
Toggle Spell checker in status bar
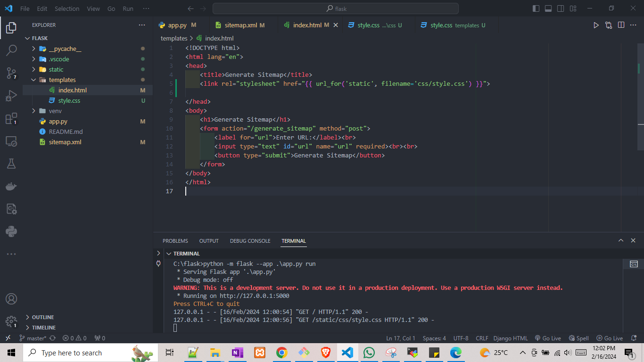(x=579, y=338)
